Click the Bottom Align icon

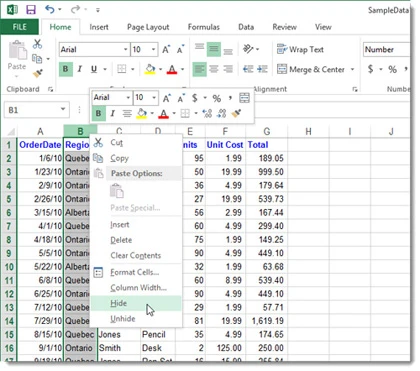[228, 52]
